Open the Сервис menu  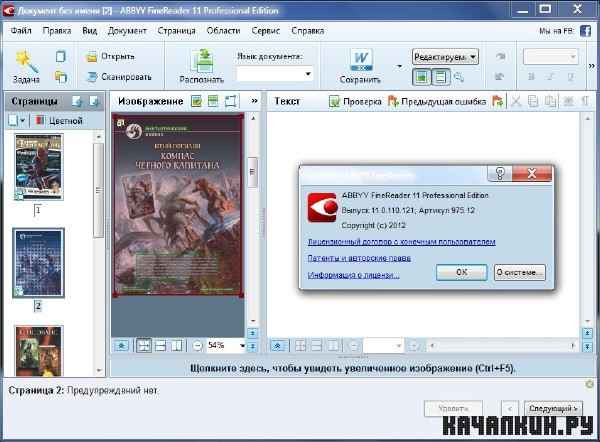[x=266, y=31]
